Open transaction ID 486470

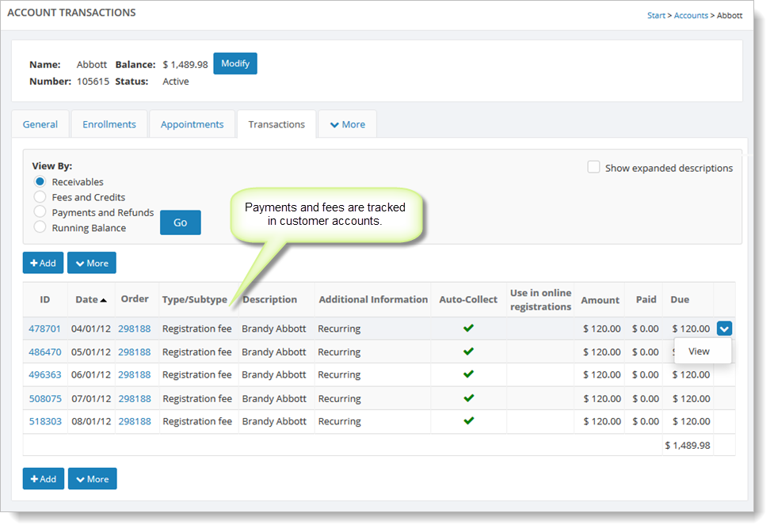click(x=45, y=352)
